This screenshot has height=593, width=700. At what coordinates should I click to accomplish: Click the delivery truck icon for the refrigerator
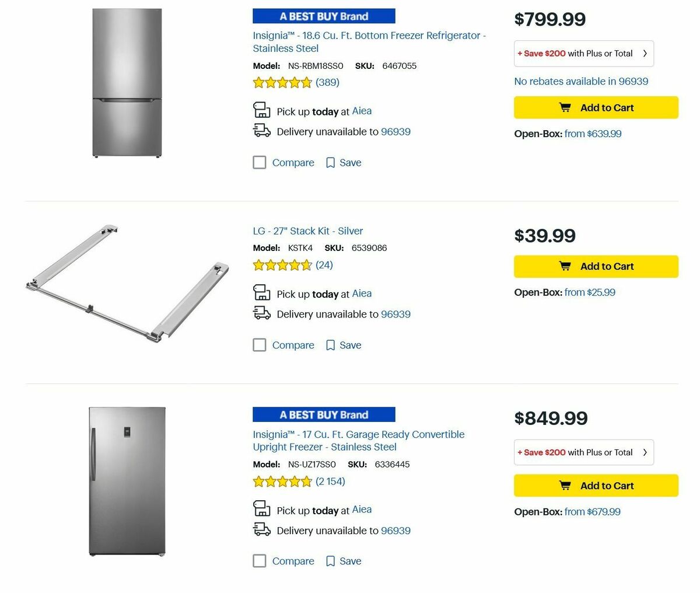pos(261,131)
